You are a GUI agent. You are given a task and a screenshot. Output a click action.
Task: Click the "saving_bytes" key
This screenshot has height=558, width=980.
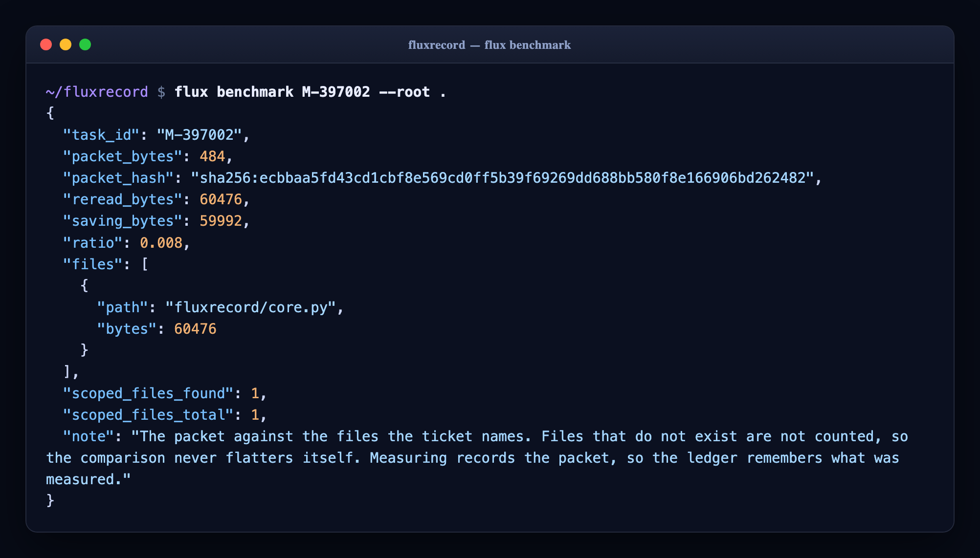tap(123, 221)
